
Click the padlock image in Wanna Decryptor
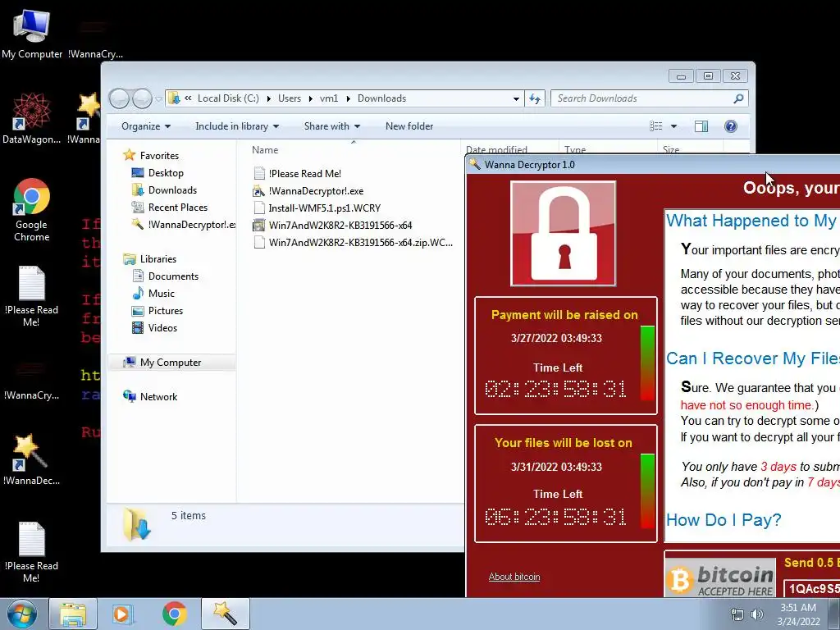tap(563, 234)
